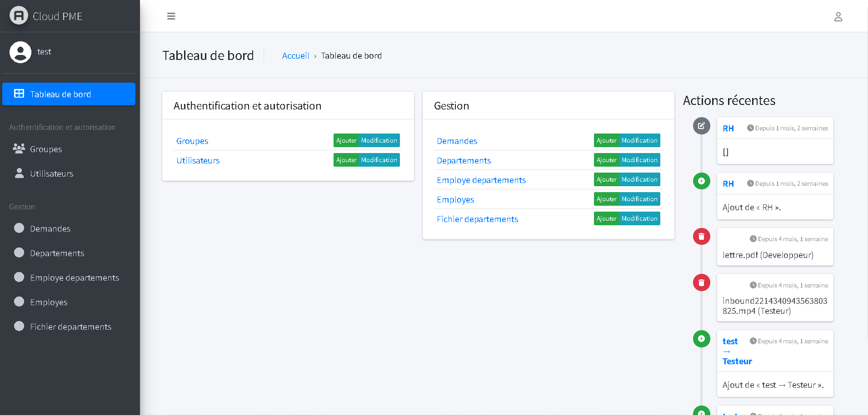Click the pencil edit icon beside RH action
The height and width of the screenshot is (416, 868).
pyautogui.click(x=701, y=126)
